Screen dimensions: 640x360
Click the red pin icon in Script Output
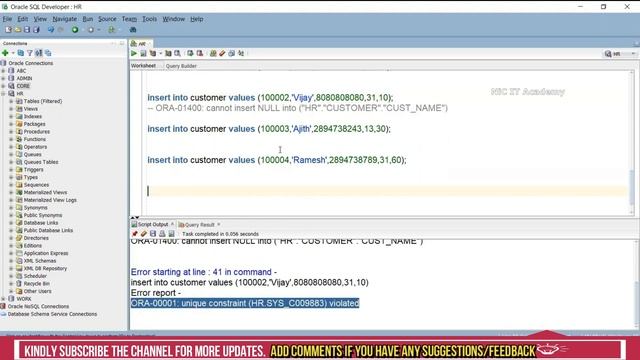click(x=135, y=234)
